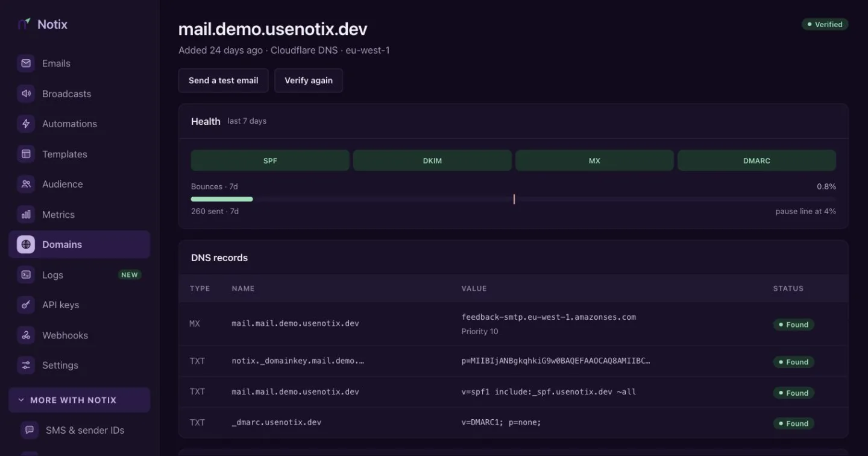This screenshot has width=868, height=456.
Task: Open SMS & sender IDs link
Action: pyautogui.click(x=85, y=430)
